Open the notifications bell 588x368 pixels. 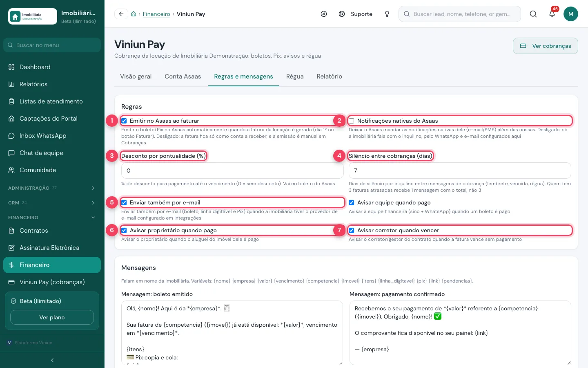coord(552,14)
